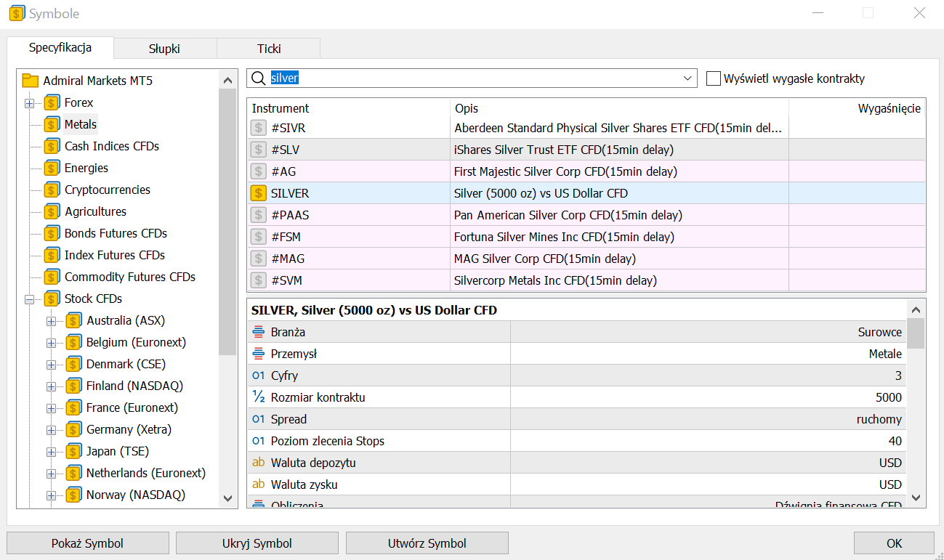Screen dimensions: 944x560
Task: Click the tree panel scroll up arrow
Action: (228, 80)
